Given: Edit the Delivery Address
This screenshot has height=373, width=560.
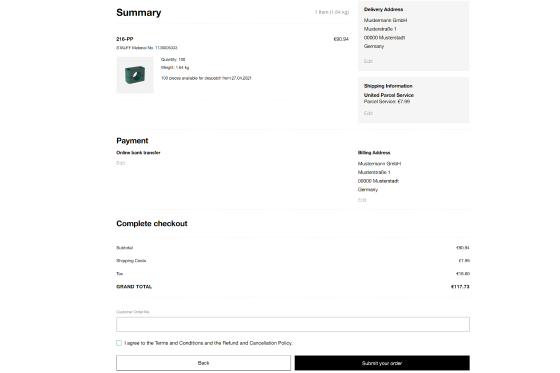Looking at the screenshot, I should pyautogui.click(x=368, y=61).
